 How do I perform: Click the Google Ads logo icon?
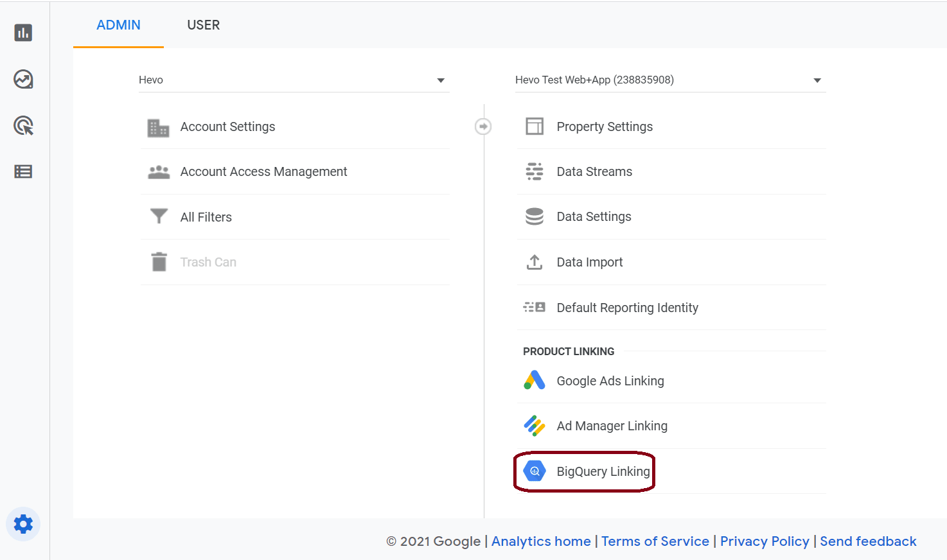pyautogui.click(x=535, y=380)
